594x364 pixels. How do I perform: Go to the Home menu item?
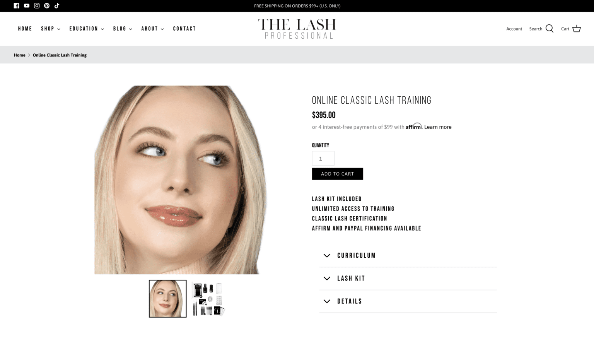click(x=25, y=29)
